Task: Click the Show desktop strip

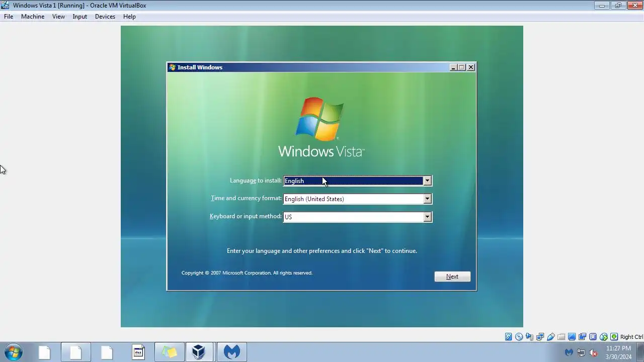Action: [640, 352]
